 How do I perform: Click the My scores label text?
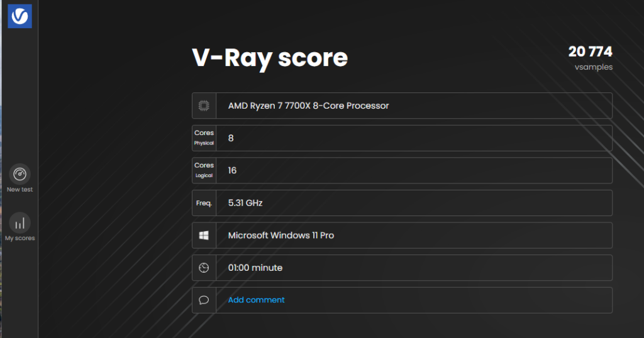point(19,238)
